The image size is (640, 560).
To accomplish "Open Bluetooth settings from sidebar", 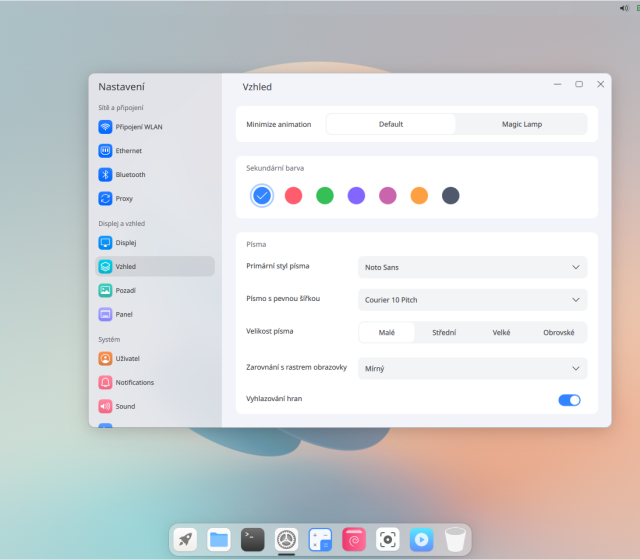I will coord(105,175).
